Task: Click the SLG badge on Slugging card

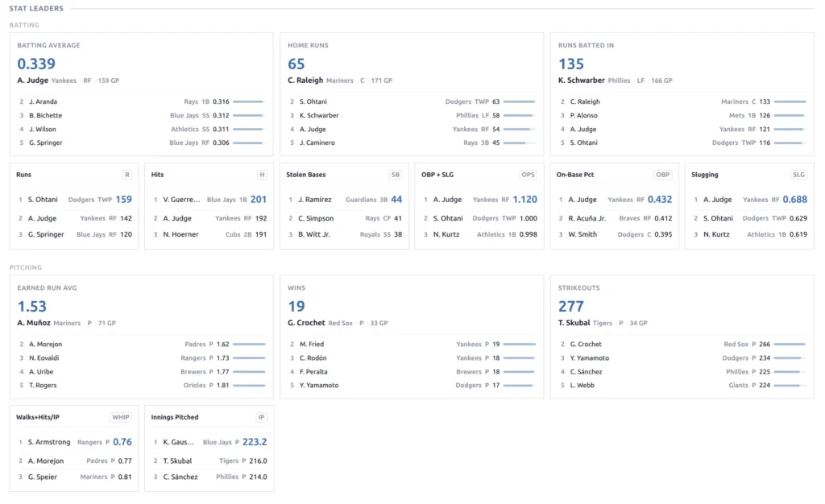Action: [x=798, y=175]
